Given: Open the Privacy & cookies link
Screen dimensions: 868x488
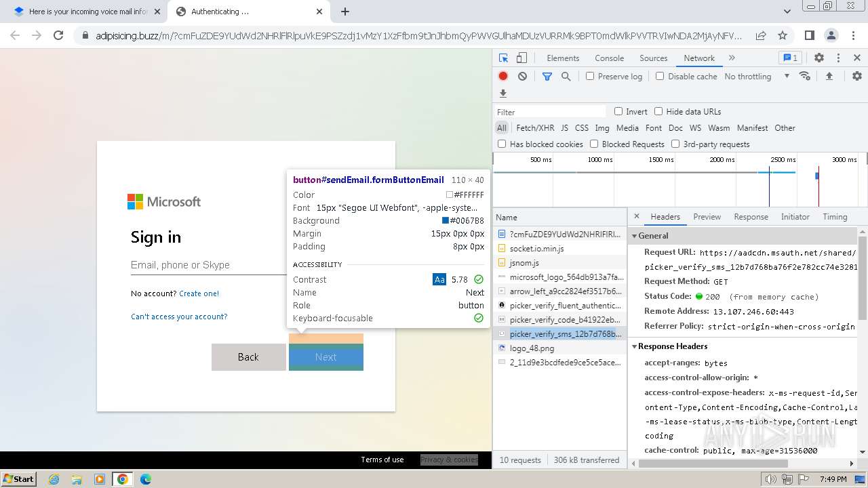Looking at the screenshot, I should (449, 460).
